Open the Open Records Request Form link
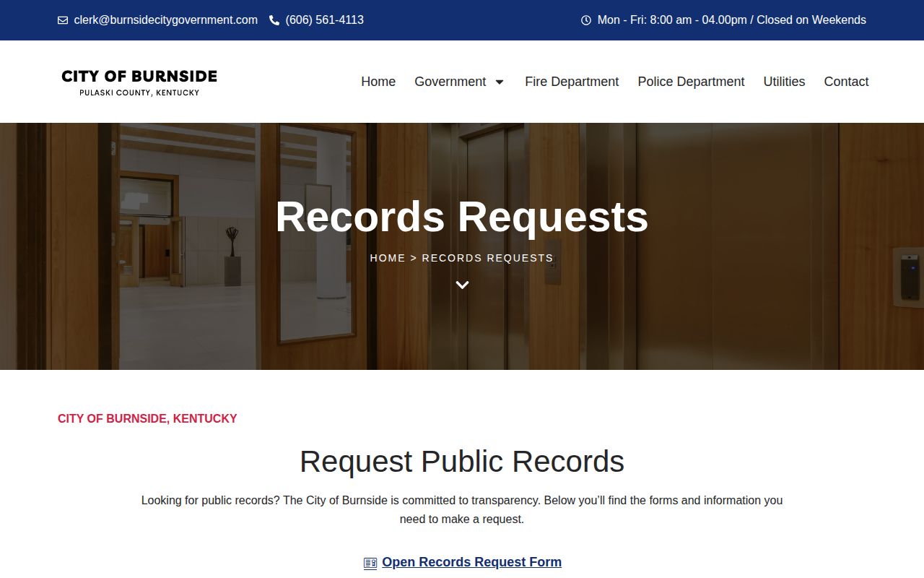The image size is (924, 578). coord(471,562)
